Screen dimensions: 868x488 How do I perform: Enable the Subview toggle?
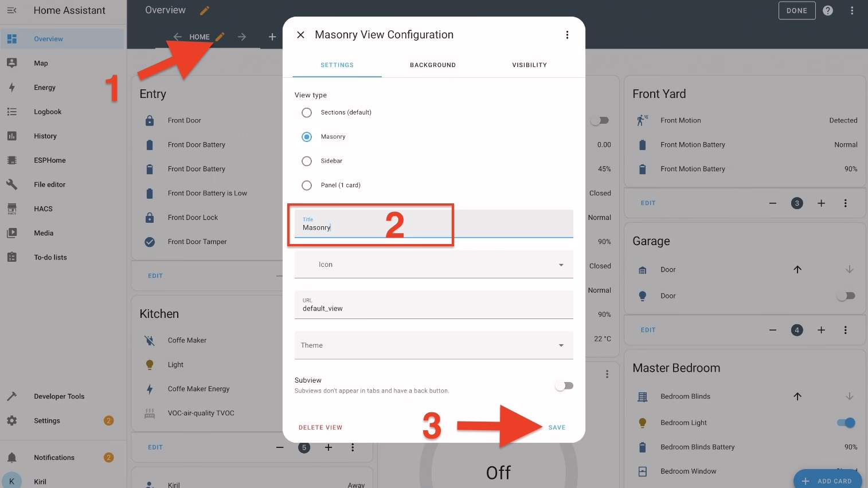point(564,386)
